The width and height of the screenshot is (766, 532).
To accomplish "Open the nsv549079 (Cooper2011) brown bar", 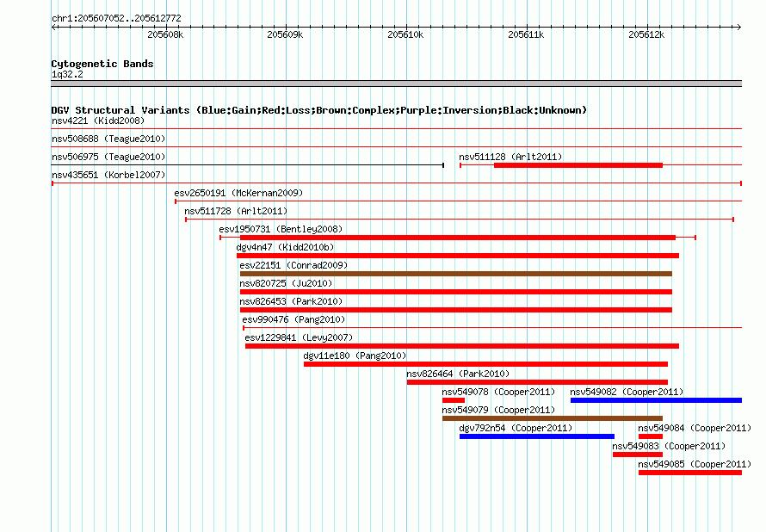I will [553, 418].
